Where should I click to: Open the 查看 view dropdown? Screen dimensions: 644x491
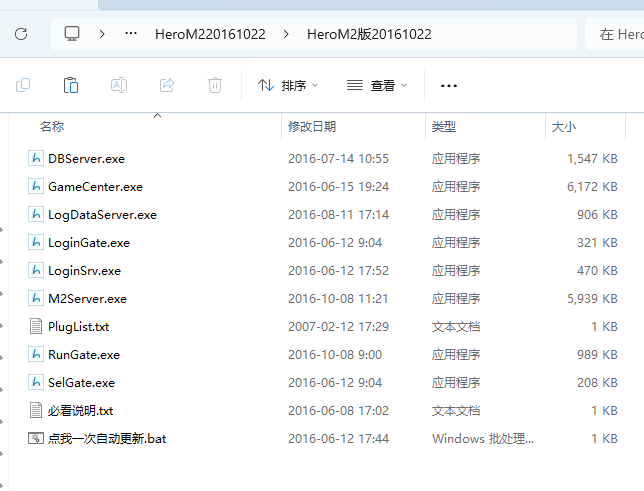click(x=377, y=85)
